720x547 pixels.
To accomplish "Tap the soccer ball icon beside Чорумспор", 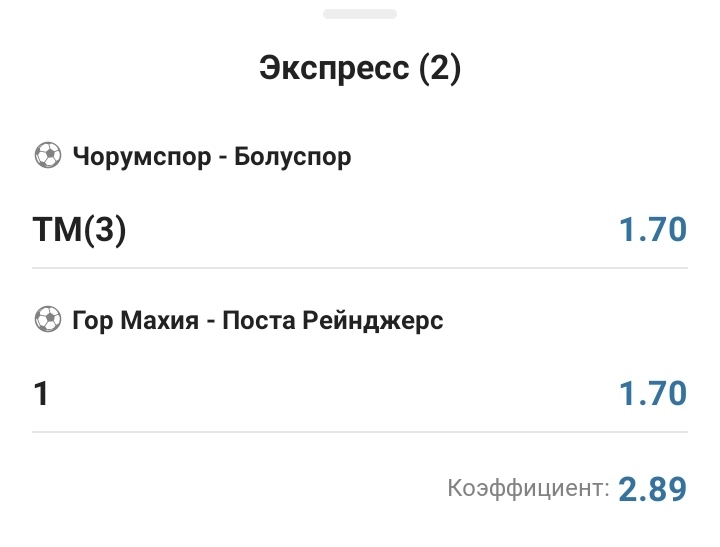I will pyautogui.click(x=47, y=156).
